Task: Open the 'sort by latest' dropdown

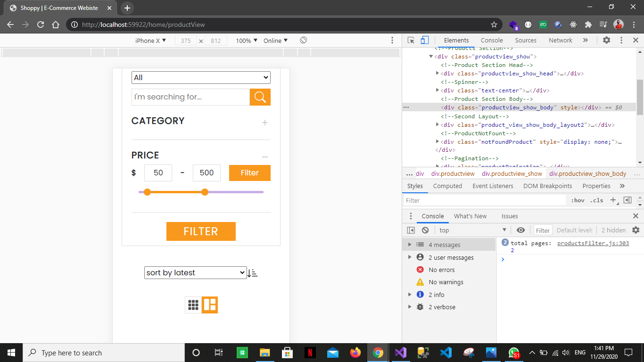Action: (195, 272)
